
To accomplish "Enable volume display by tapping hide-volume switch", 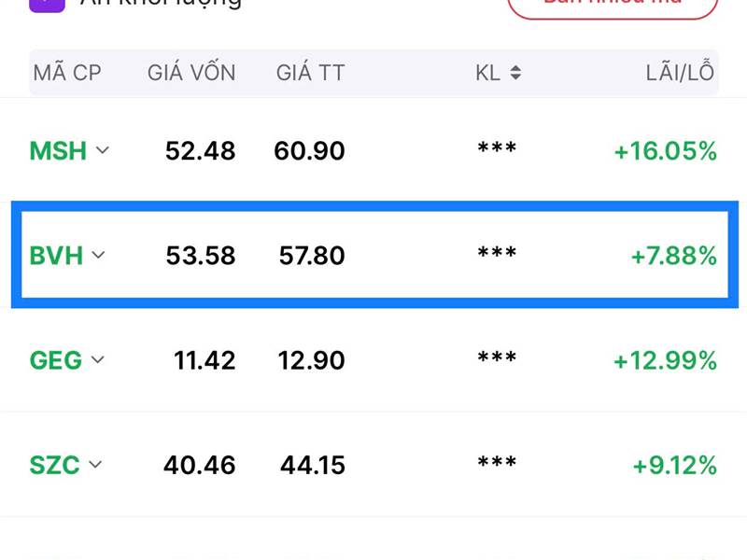I will pos(45,5).
